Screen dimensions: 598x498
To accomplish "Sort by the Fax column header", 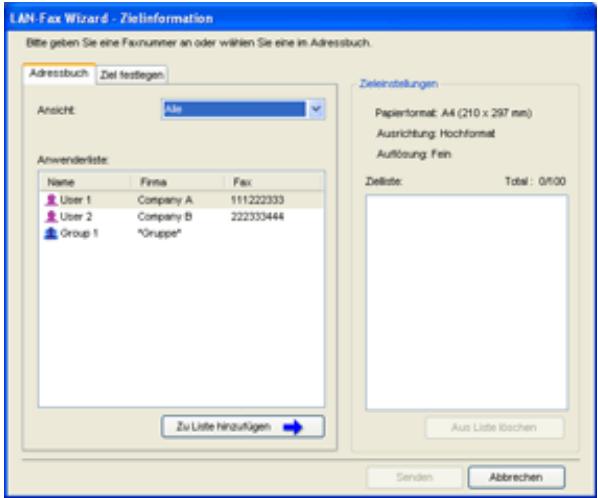I will click(274, 182).
